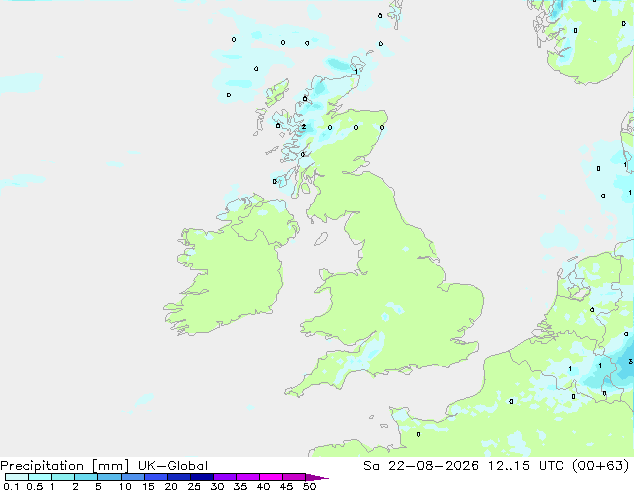The image size is (634, 490).
Task: Select the legend swatch between 20 and 25
Action: pos(178,477)
